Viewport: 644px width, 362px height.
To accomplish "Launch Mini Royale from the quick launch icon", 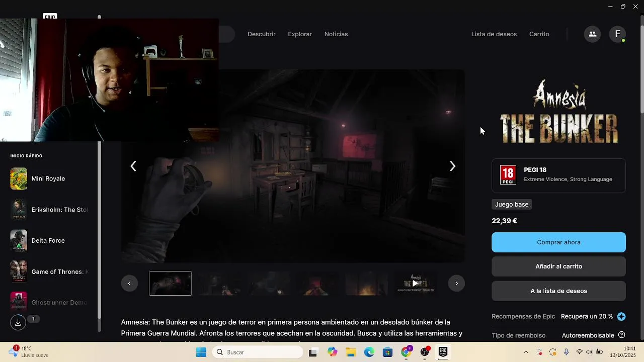I will [19, 178].
